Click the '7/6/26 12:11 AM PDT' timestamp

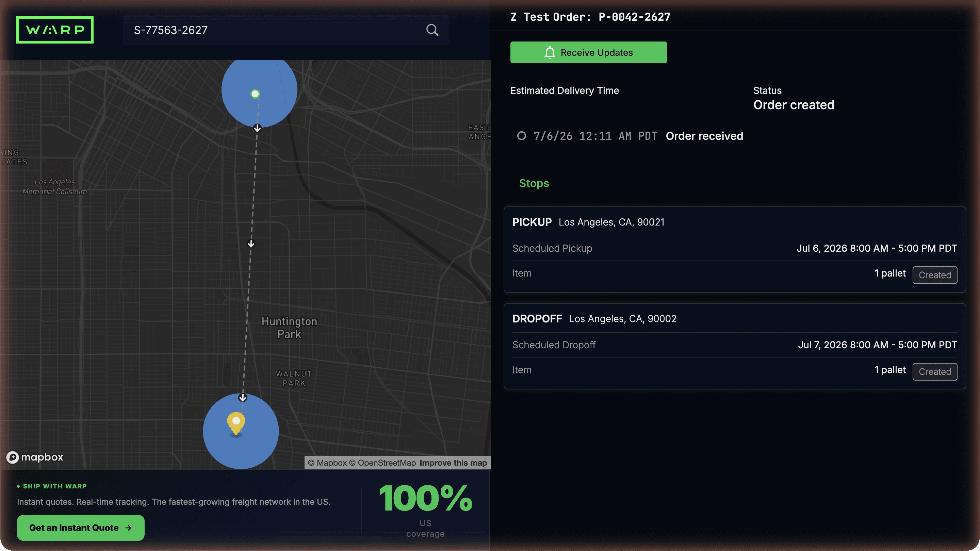click(x=595, y=136)
